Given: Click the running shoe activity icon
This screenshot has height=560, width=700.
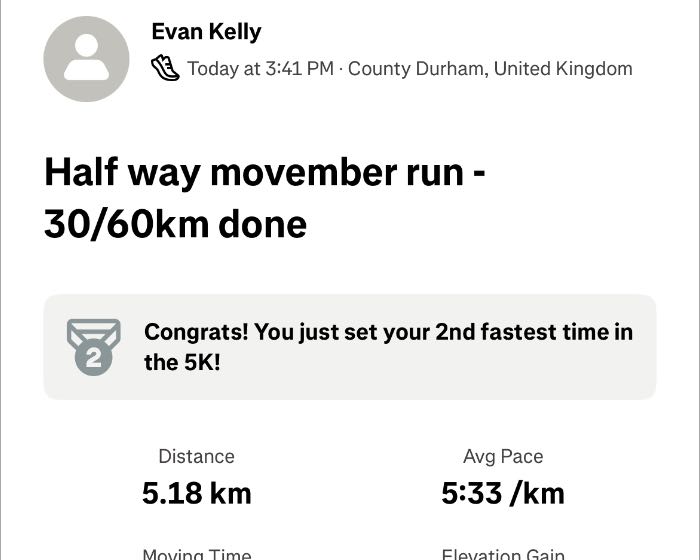Looking at the screenshot, I should (165, 69).
